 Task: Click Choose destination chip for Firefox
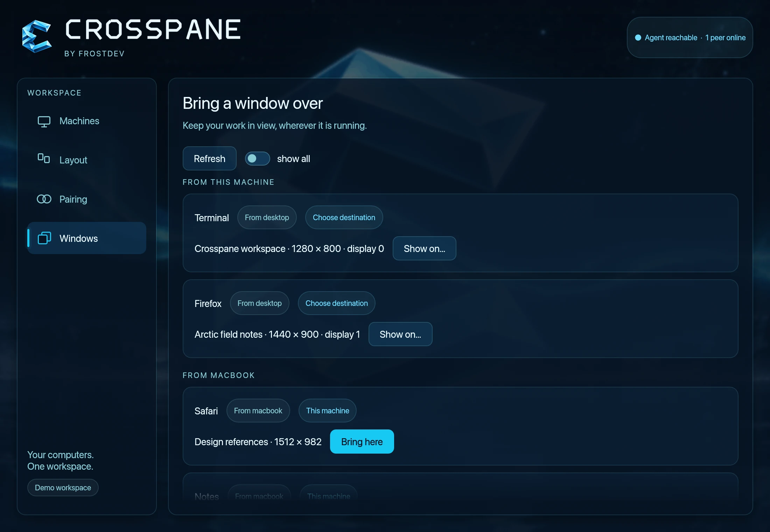pyautogui.click(x=337, y=303)
